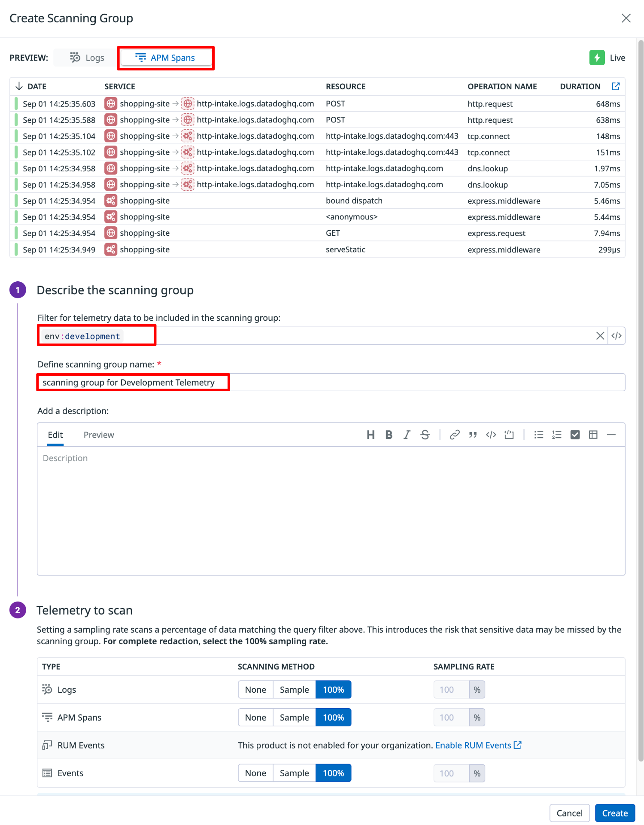Screen dimensions: 644x825
Task: Open the Enable RUM Events link
Action: 478,745
